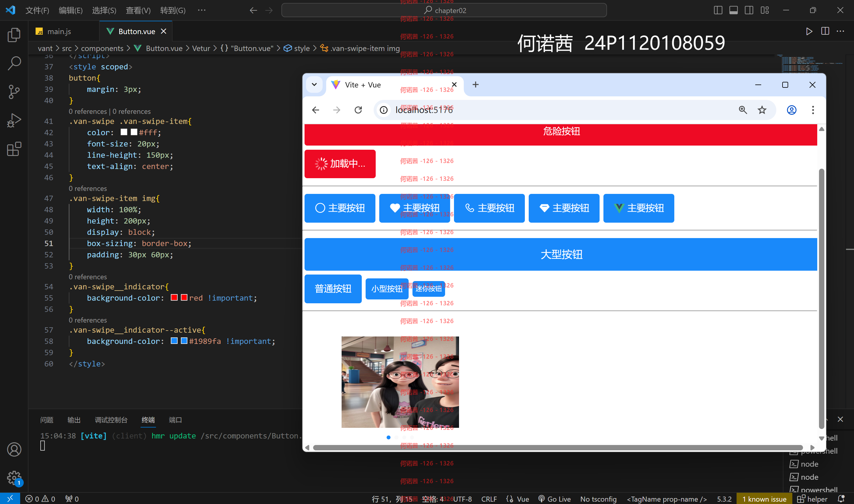Click the remote window status icon
The width and height of the screenshot is (854, 504).
tap(10, 498)
